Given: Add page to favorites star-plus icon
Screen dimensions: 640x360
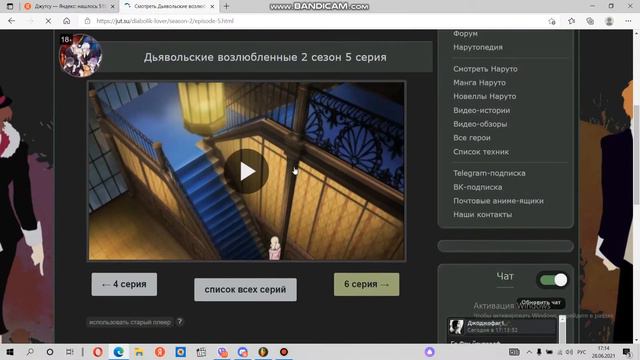Looking at the screenshot, I should pyautogui.click(x=552, y=21).
